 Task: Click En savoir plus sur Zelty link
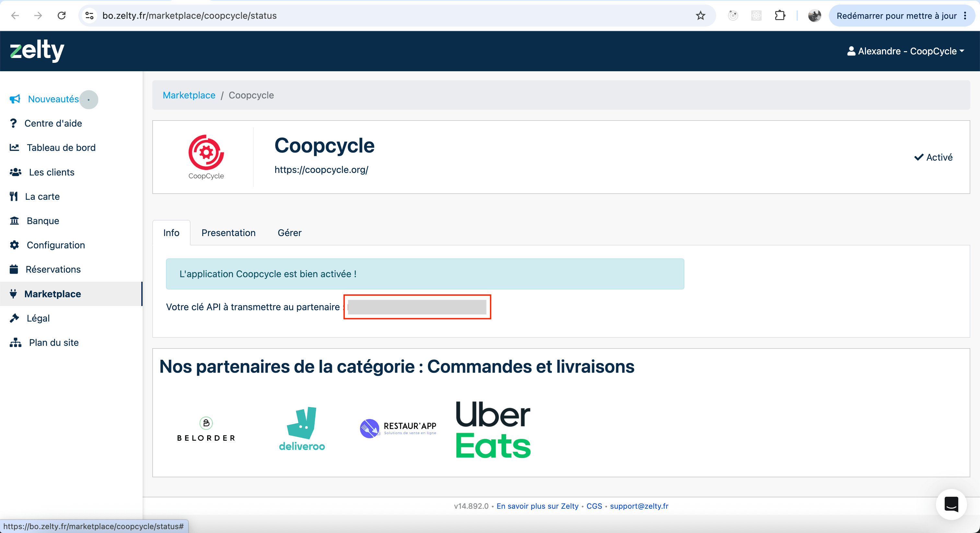coord(537,506)
